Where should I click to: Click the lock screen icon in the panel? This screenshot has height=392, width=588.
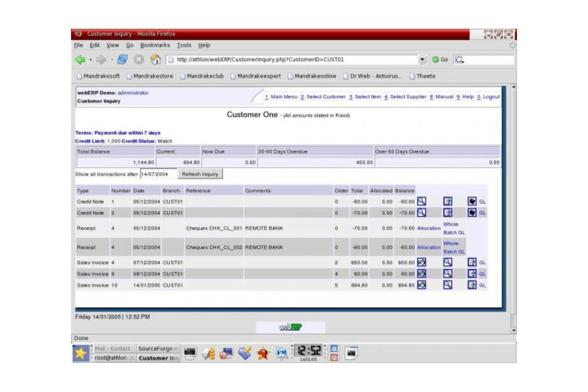pos(334,348)
